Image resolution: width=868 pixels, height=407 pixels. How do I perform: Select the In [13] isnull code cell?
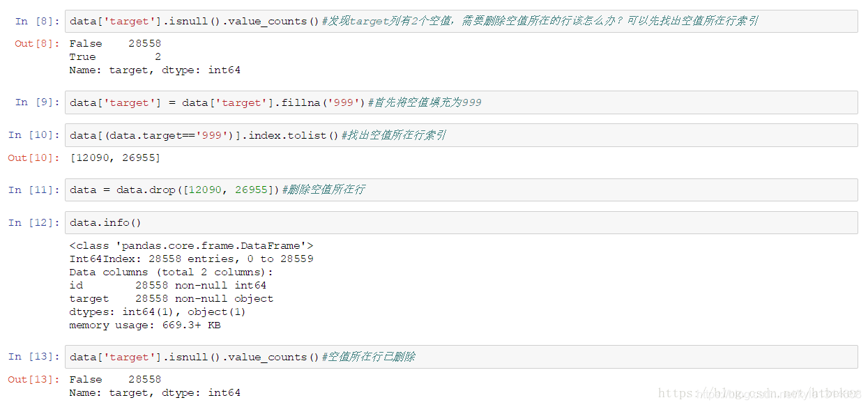point(461,357)
